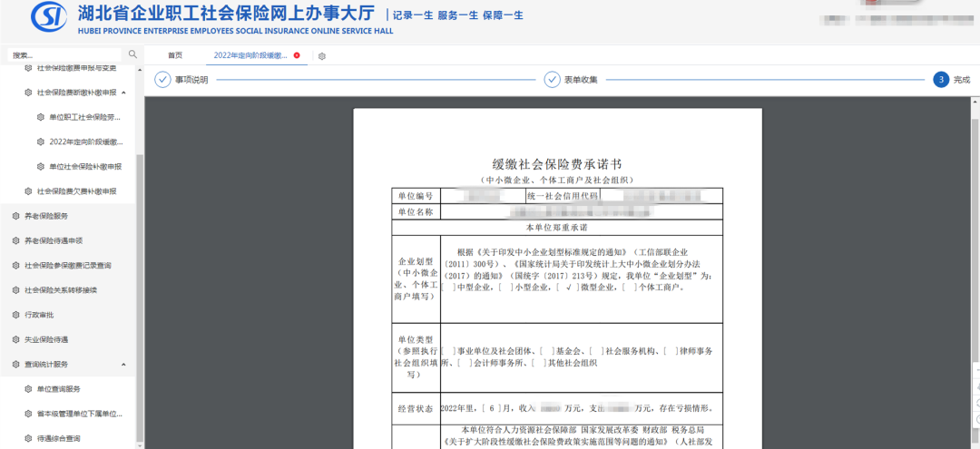The image size is (980, 449).
Task: Click the step 3 完成 circle
Action: click(x=941, y=80)
